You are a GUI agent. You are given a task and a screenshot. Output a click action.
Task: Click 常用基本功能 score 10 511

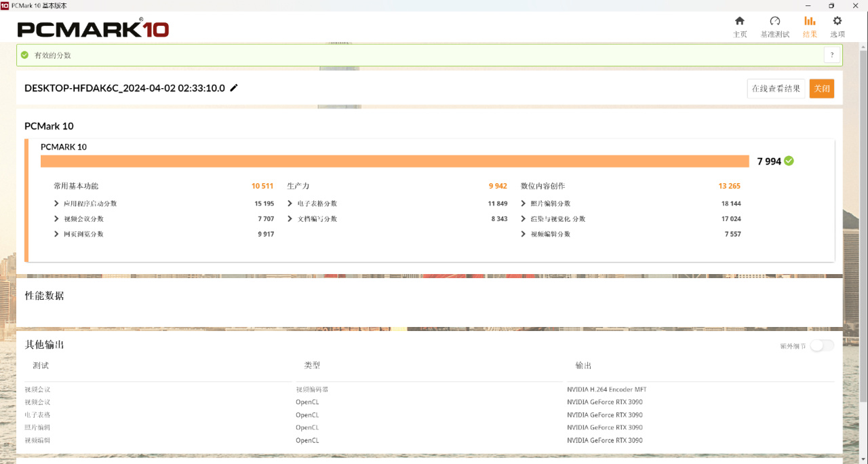[262, 186]
